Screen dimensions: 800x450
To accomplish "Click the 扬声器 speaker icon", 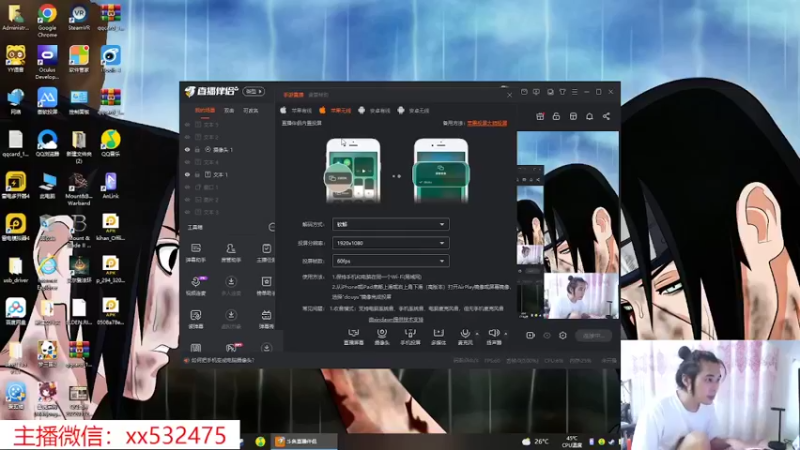I will click(493, 337).
